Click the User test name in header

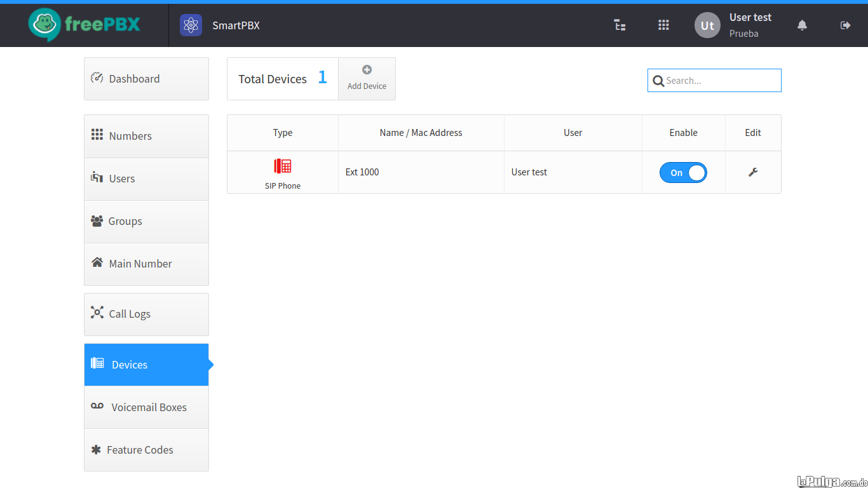pyautogui.click(x=750, y=17)
